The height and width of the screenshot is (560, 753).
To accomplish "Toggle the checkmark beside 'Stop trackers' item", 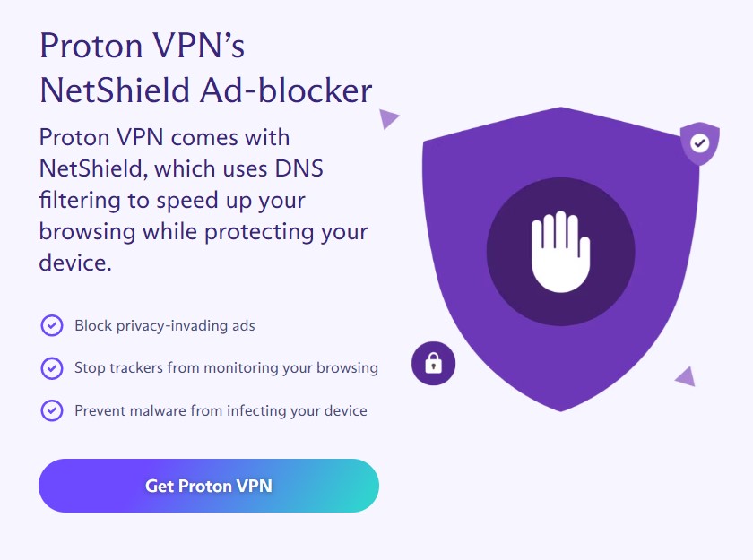I will point(51,368).
